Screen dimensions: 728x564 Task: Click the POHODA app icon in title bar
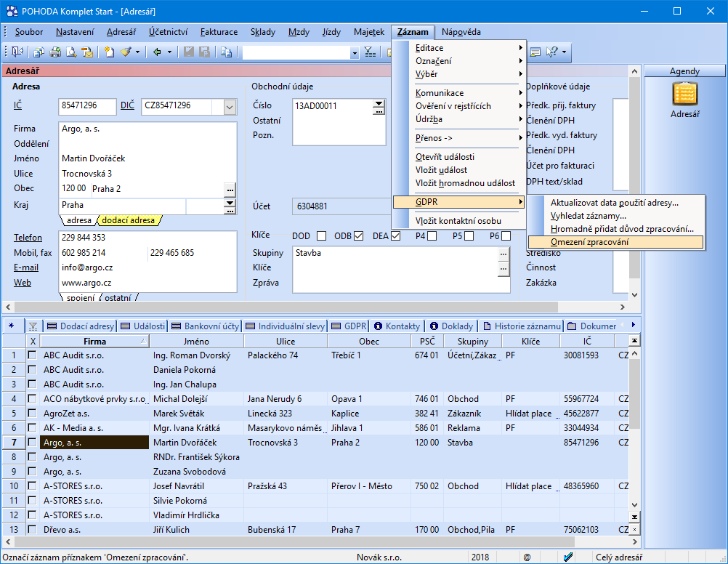(x=12, y=11)
